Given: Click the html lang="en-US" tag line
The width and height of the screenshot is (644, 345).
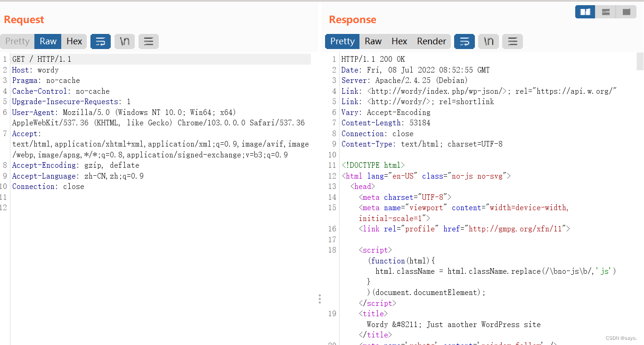Looking at the screenshot, I should coord(426,176).
